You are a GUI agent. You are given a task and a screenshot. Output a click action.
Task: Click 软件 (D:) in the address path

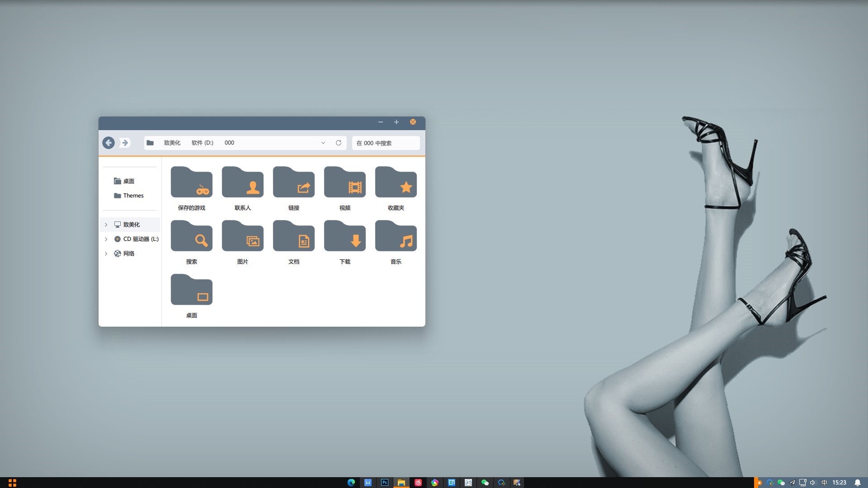(x=202, y=143)
